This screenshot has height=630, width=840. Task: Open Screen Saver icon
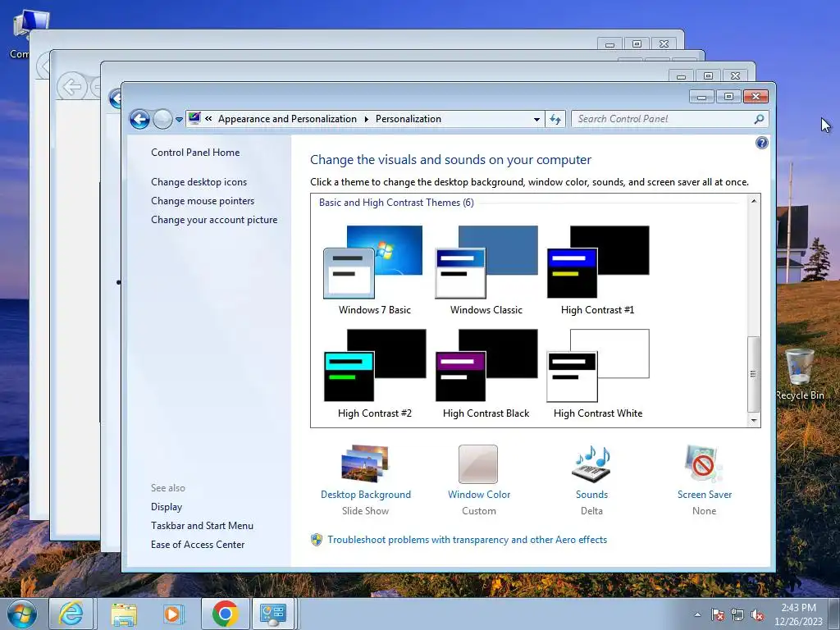point(704,464)
